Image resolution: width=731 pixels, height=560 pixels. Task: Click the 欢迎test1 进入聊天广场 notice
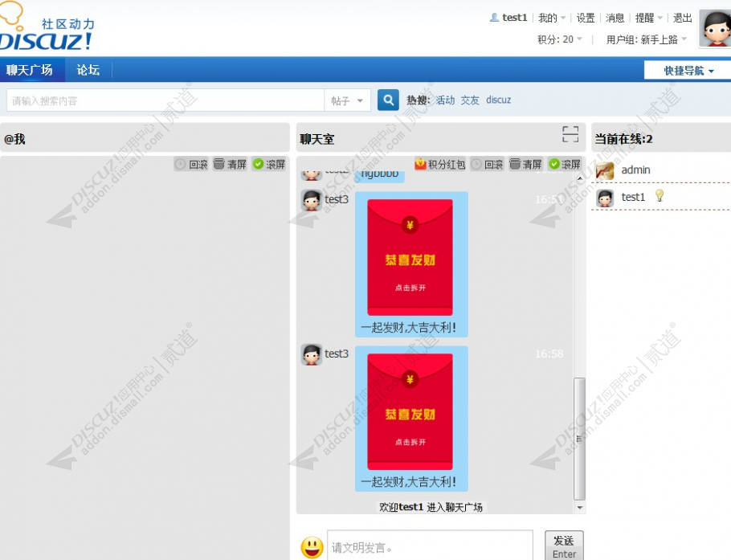(431, 507)
